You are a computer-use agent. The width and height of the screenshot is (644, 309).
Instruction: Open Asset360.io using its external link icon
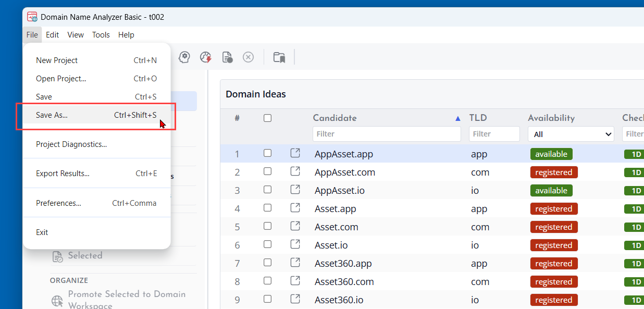coord(295,299)
